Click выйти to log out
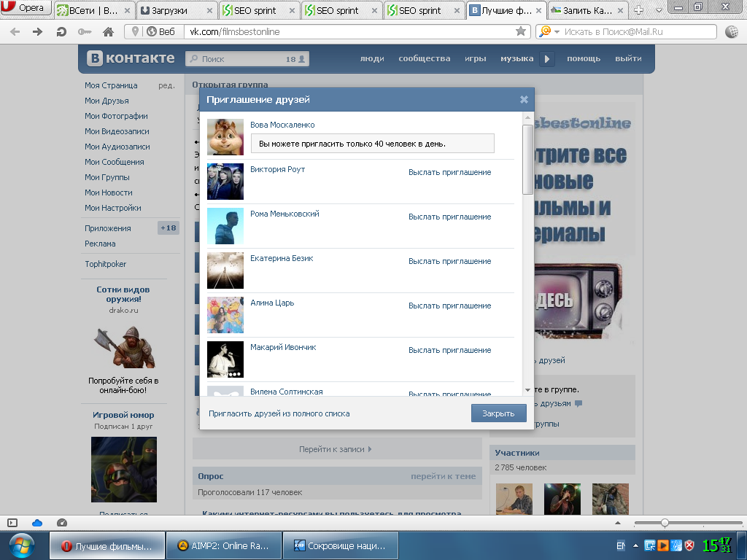The image size is (747, 560). click(x=628, y=58)
